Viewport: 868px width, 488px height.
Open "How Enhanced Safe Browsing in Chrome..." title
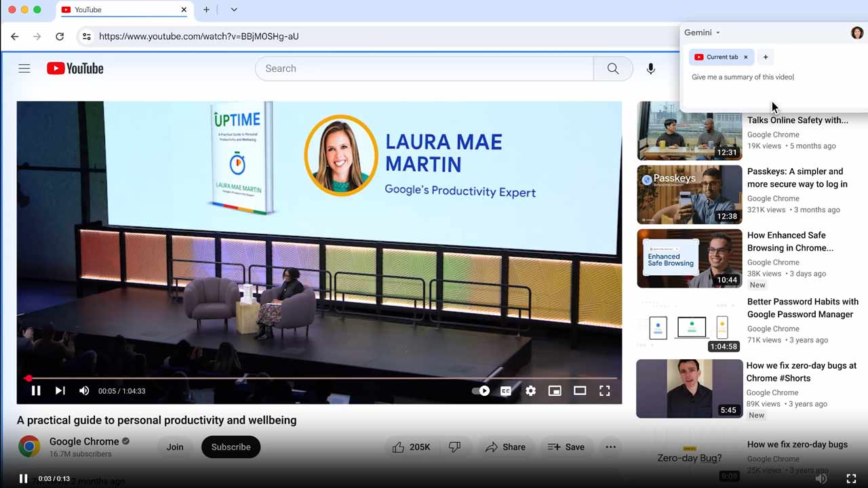pos(791,241)
